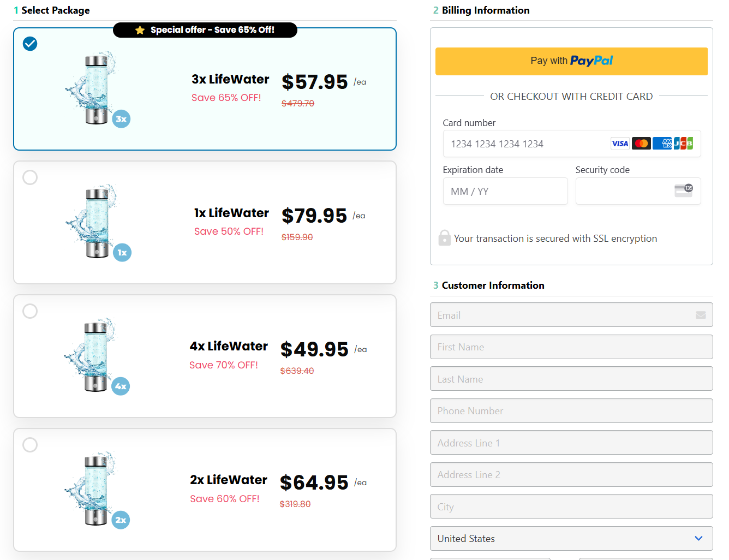Image resolution: width=729 pixels, height=560 pixels.
Task: Click the security code CVV card icon
Action: point(684,190)
